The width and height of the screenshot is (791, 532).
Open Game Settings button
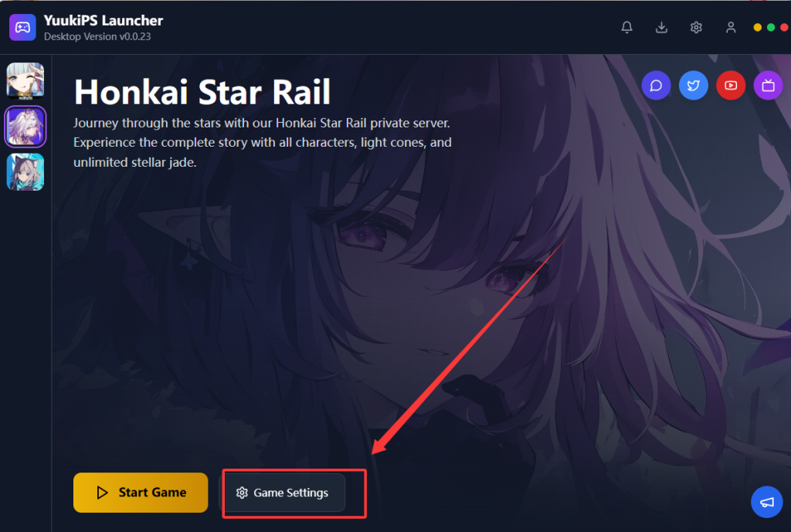point(283,492)
